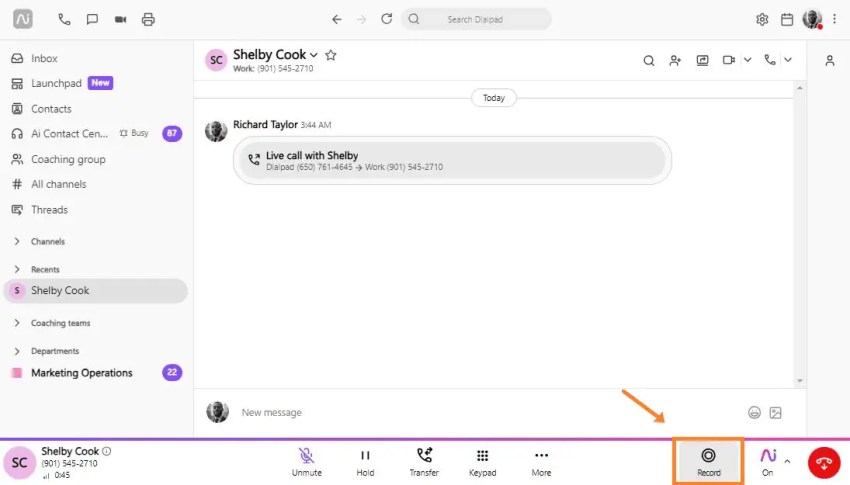Open video call options dropdown
Image resolution: width=850 pixels, height=485 pixels.
tap(748, 60)
